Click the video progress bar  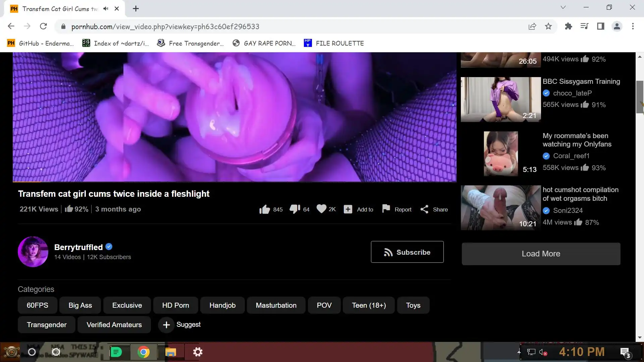(234, 182)
